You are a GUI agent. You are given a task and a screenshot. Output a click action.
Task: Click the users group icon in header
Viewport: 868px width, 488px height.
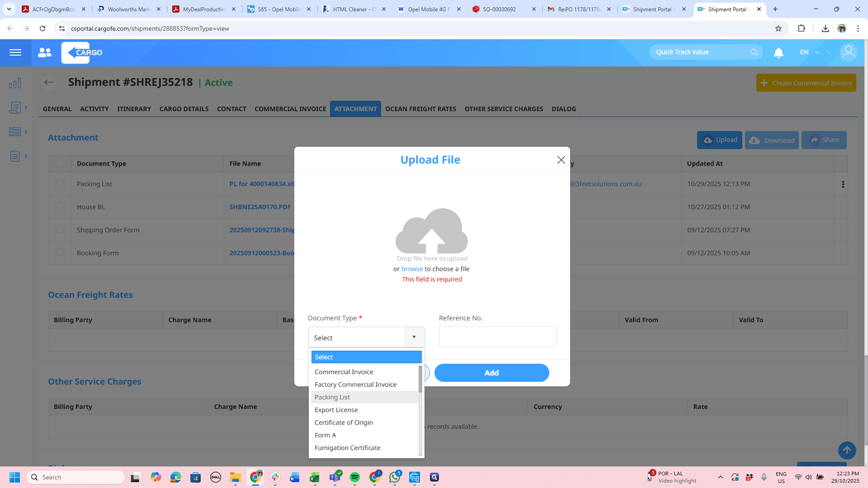[x=45, y=52]
